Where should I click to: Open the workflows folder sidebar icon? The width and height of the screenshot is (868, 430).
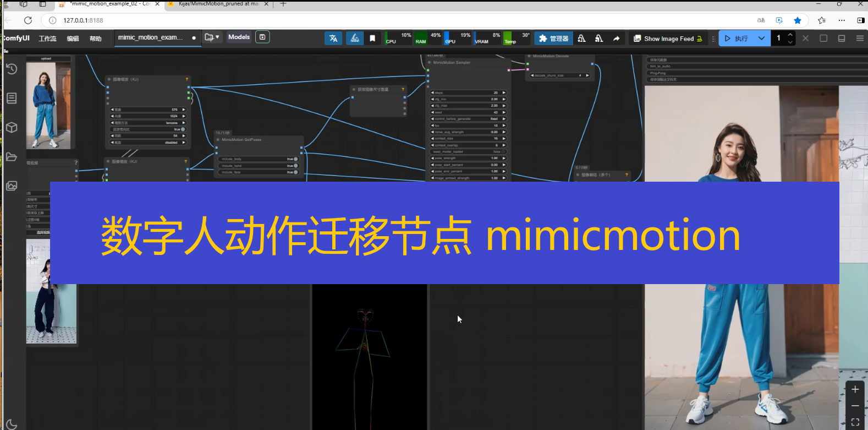[x=12, y=157]
